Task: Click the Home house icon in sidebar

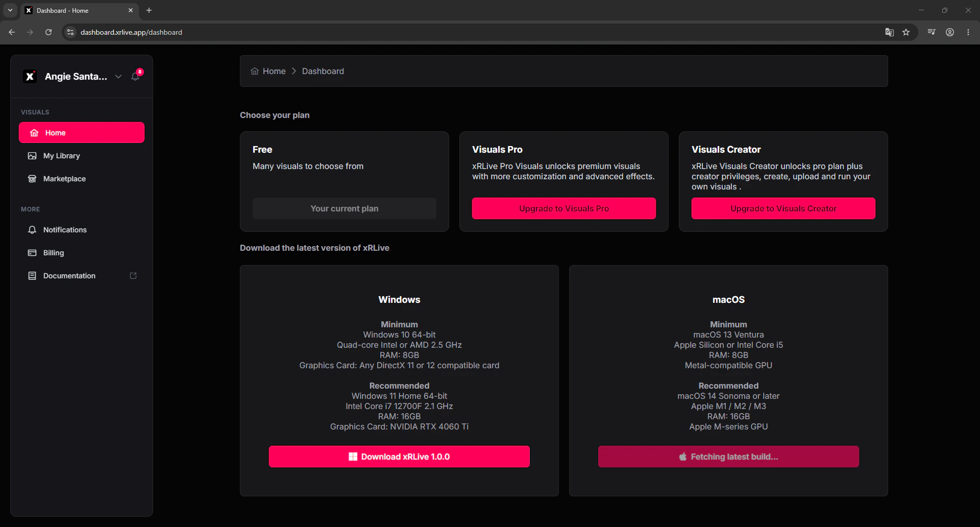Action: [x=34, y=133]
